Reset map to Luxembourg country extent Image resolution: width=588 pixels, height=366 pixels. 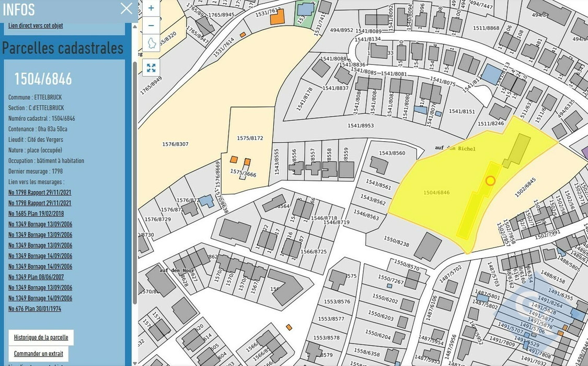point(151,43)
